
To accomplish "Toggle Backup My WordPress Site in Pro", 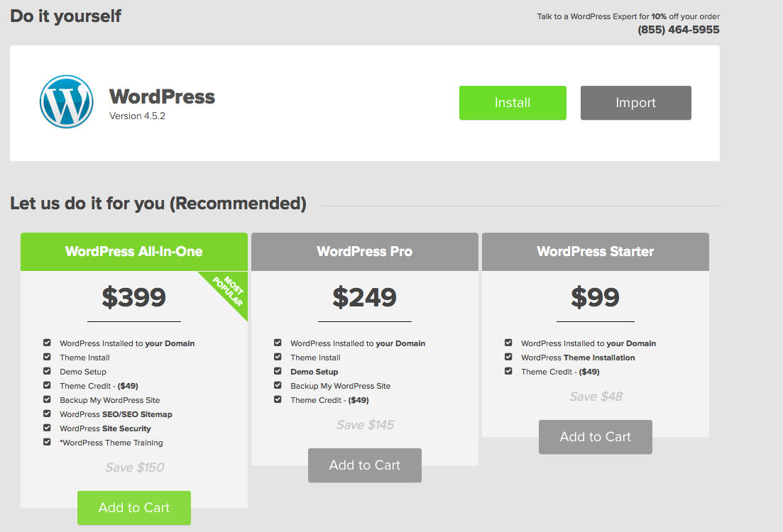I will pos(278,385).
